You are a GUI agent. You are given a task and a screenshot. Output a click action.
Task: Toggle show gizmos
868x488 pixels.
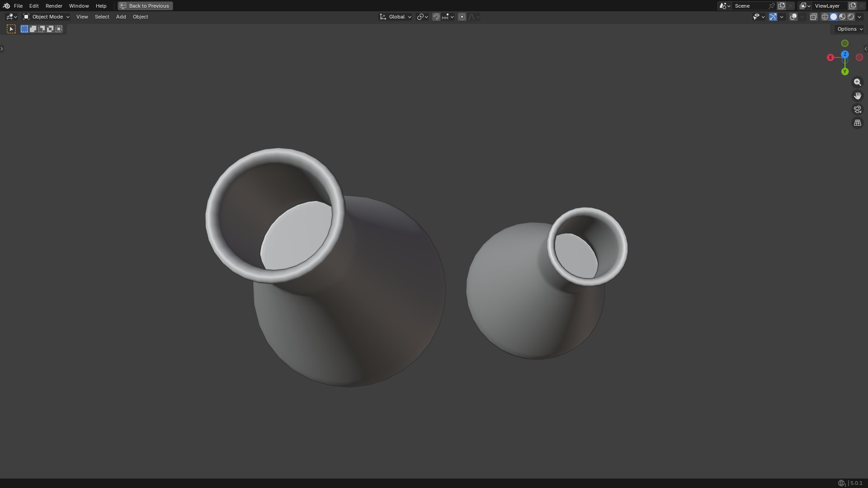point(773,17)
